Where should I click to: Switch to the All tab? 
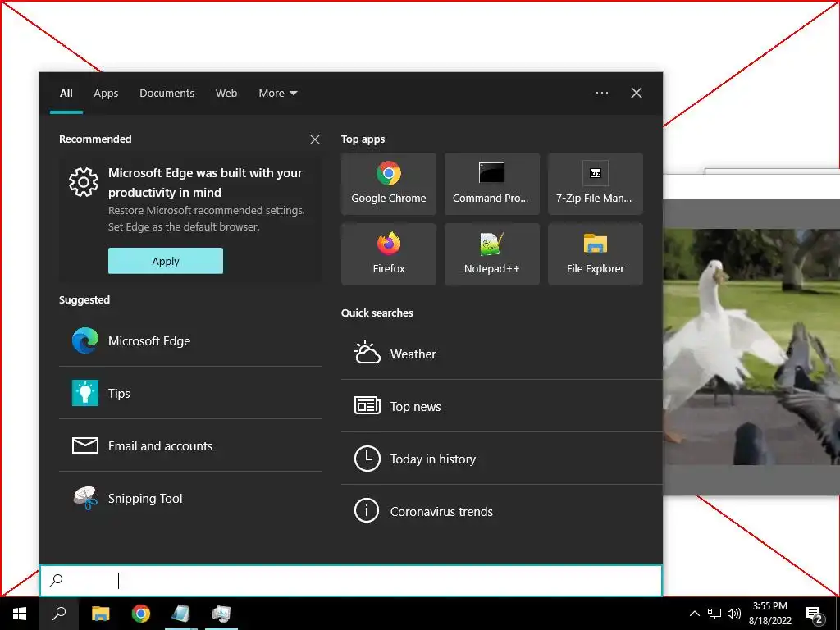66,94
